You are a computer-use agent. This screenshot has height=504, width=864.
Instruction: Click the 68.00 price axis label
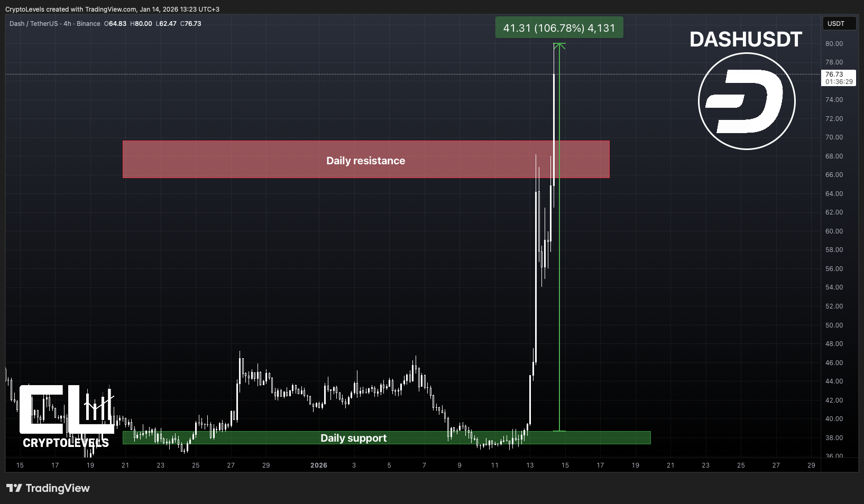coord(834,156)
